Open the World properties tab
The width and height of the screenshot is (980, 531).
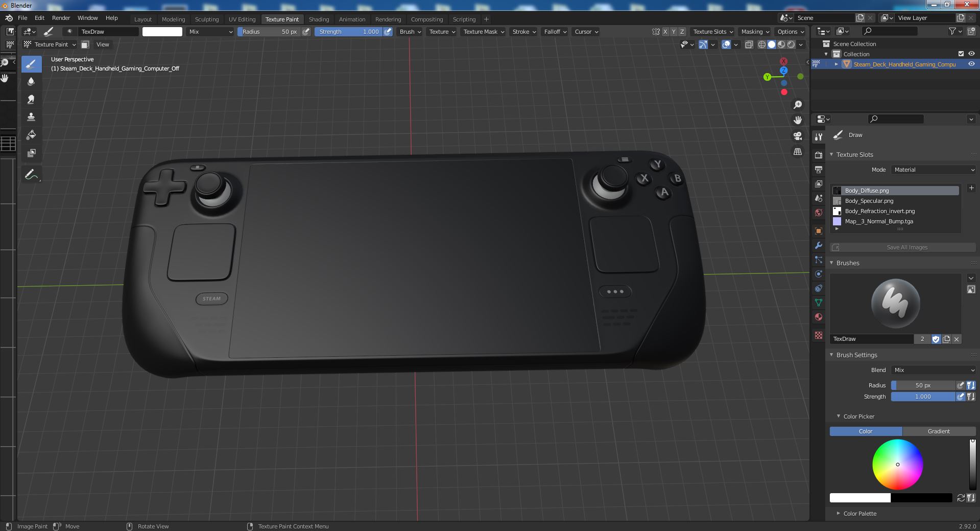pos(819,213)
